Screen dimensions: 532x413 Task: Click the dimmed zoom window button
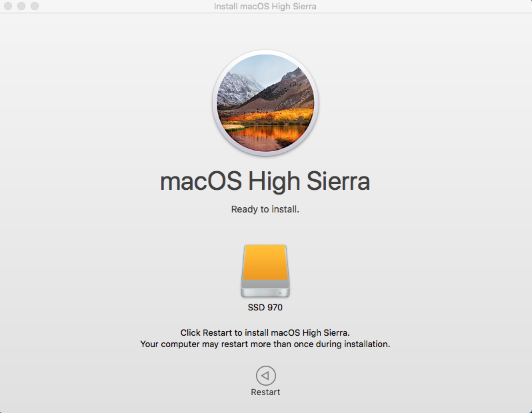pos(35,6)
